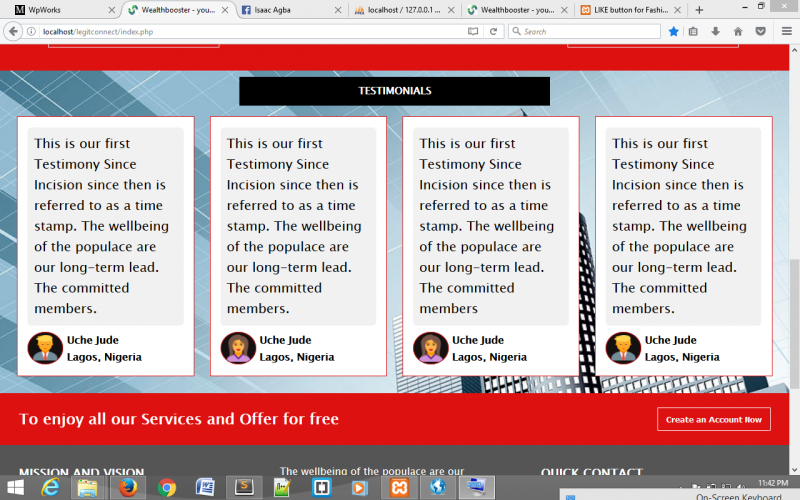Open the media player taskbar icon
This screenshot has height=500, width=800.
click(x=359, y=488)
